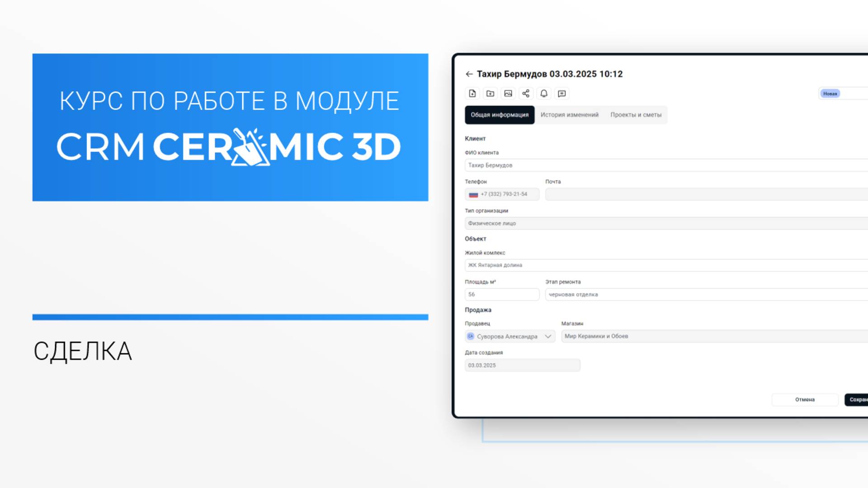The width and height of the screenshot is (868, 488).
Task: Open the add document icon
Action: pyautogui.click(x=472, y=94)
